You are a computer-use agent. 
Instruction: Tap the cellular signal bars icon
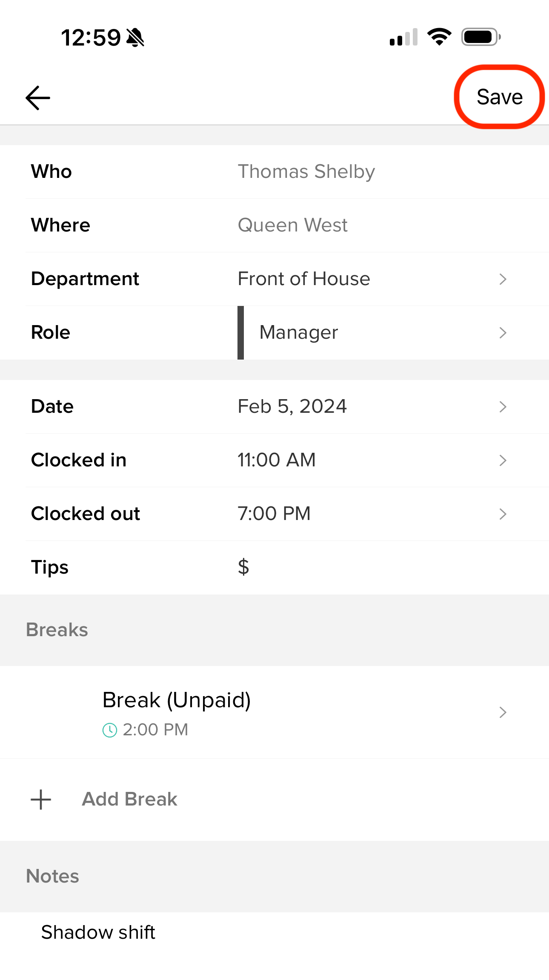click(403, 37)
